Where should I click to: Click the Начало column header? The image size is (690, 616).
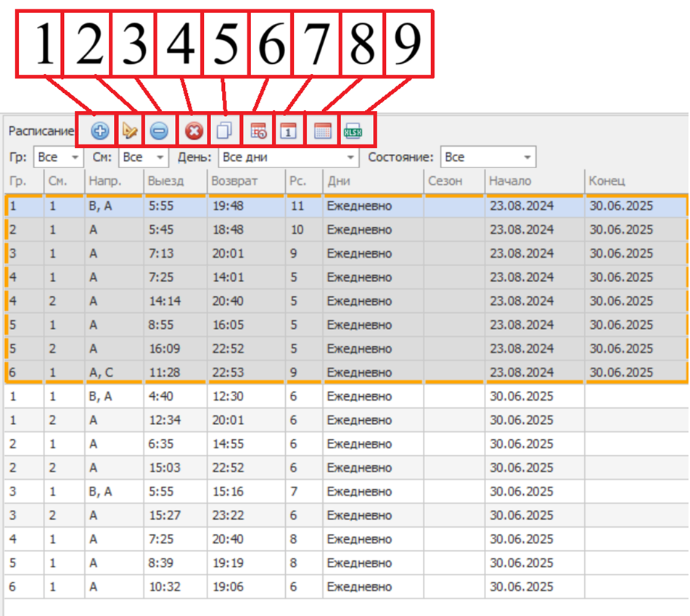click(x=533, y=181)
